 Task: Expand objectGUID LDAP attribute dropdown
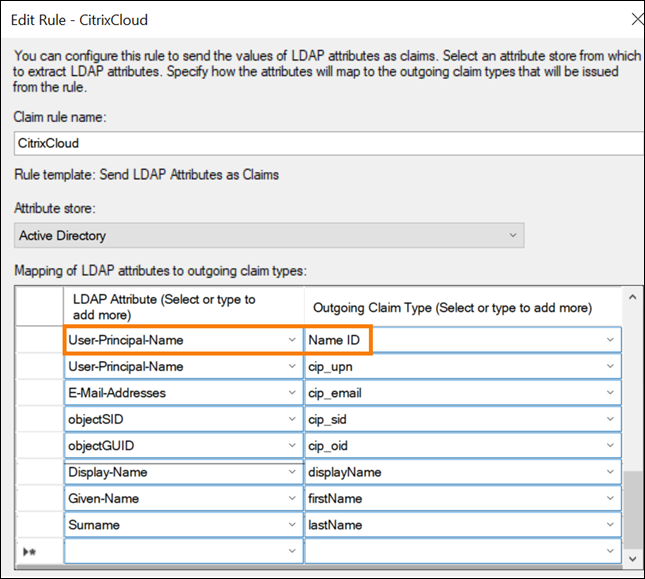(292, 445)
